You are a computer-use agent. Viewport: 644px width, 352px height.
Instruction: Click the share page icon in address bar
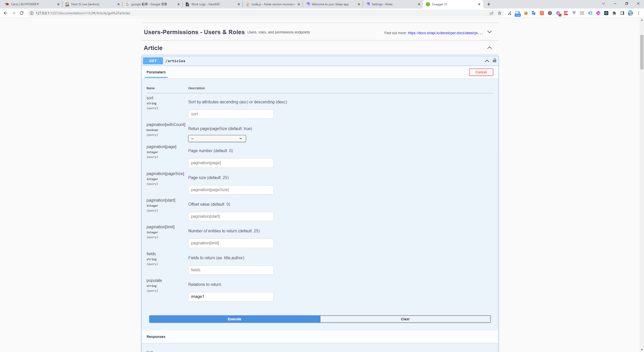491,13
